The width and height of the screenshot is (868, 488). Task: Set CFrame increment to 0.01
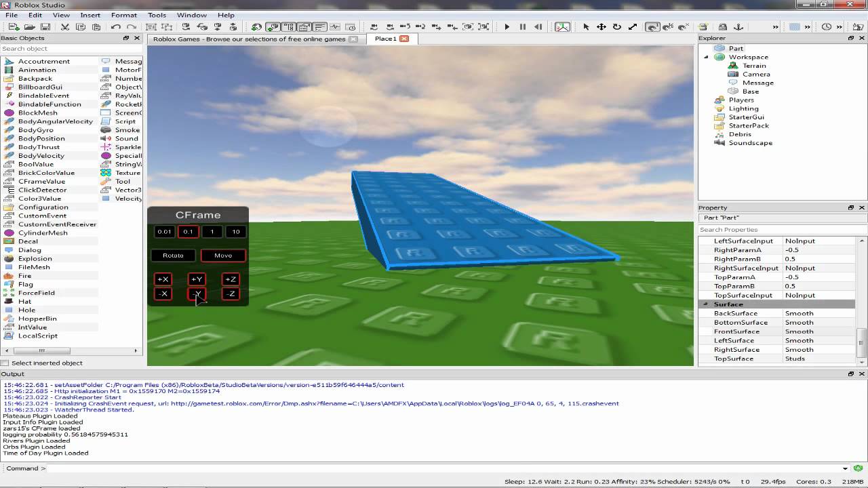(x=164, y=232)
